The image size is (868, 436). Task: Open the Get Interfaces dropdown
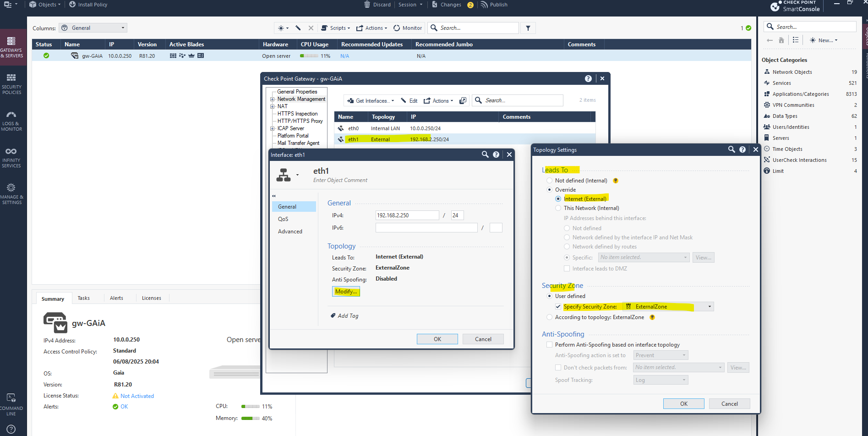[x=371, y=101]
